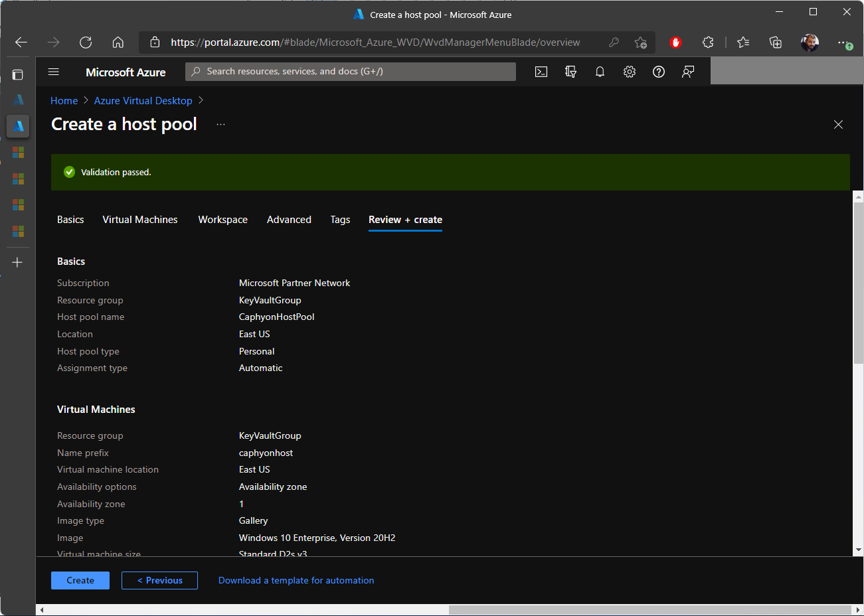Click the browser forward arrow
This screenshot has height=616, width=864.
coord(54,42)
